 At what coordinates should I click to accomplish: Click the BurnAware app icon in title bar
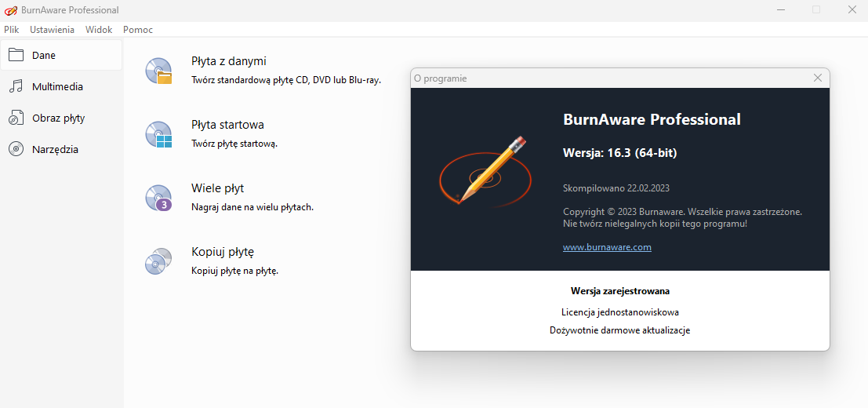10,10
